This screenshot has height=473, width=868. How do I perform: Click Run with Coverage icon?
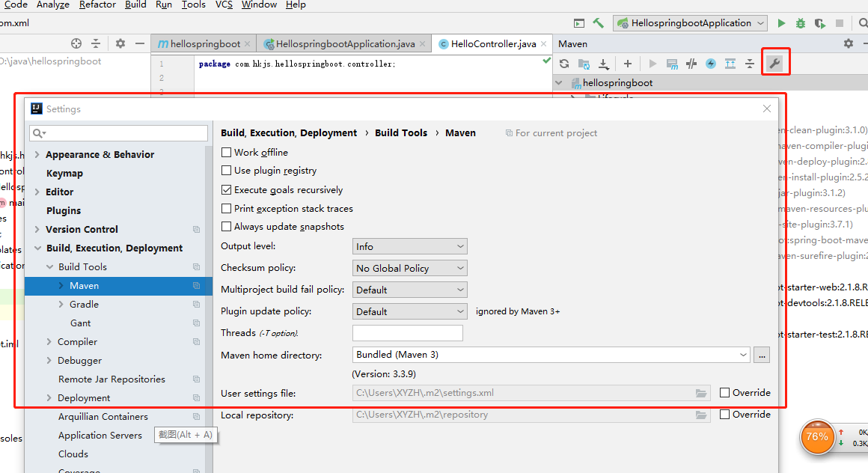tap(820, 23)
